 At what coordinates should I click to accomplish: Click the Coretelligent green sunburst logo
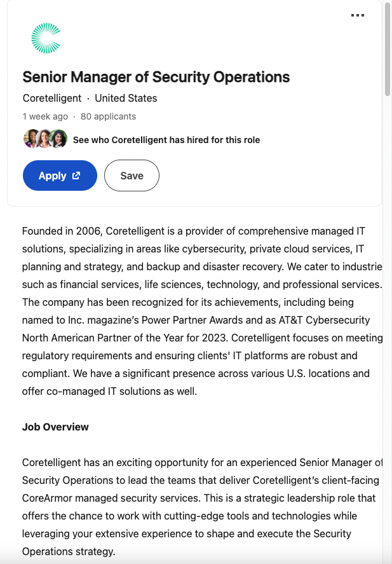pos(46,38)
